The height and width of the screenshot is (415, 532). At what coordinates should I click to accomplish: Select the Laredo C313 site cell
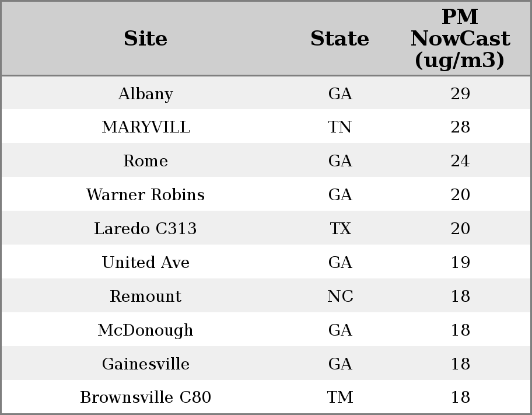pyautogui.click(x=146, y=228)
